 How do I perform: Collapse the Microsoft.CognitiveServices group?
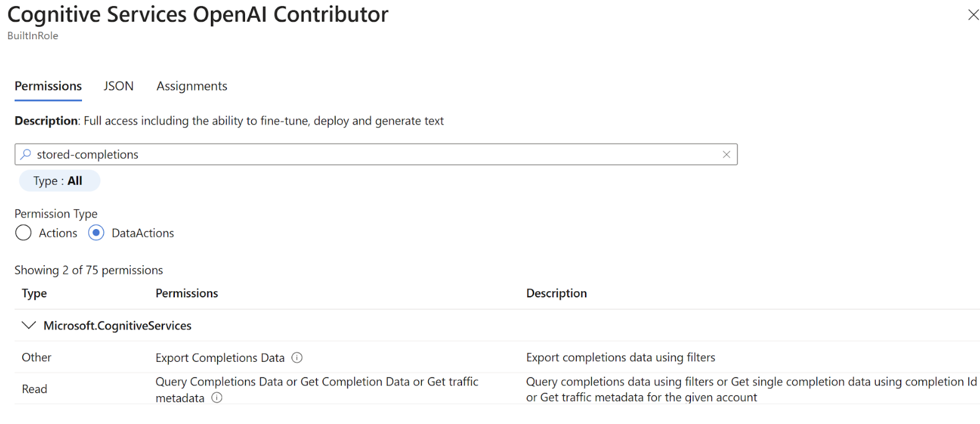(29, 325)
